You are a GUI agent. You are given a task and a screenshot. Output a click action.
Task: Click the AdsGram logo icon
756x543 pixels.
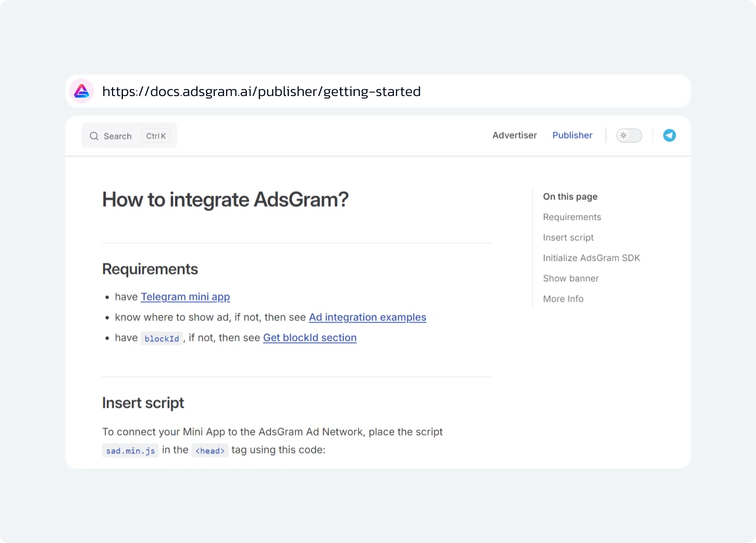tap(82, 91)
